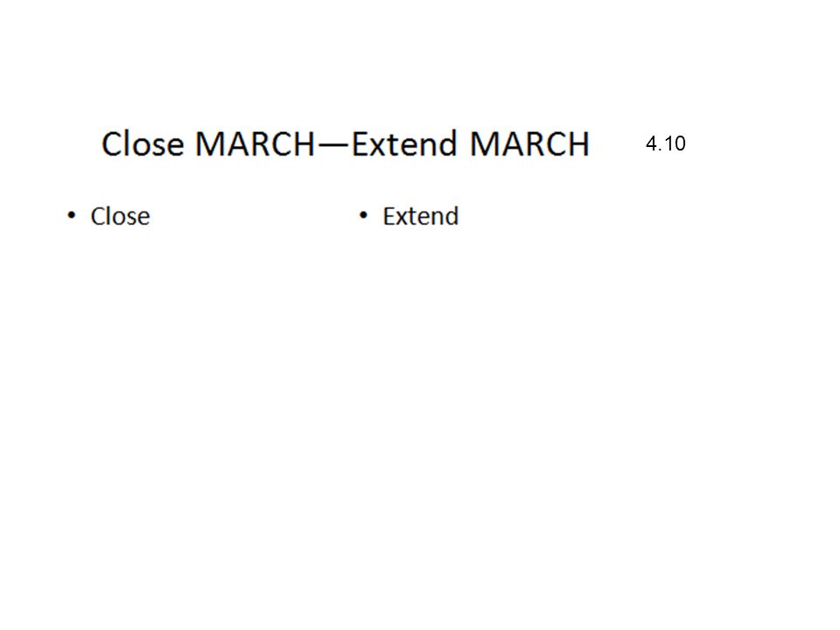This screenshot has height=630, width=840.
Task: Click the letter e ending bullet Close
Action: click(x=143, y=219)
